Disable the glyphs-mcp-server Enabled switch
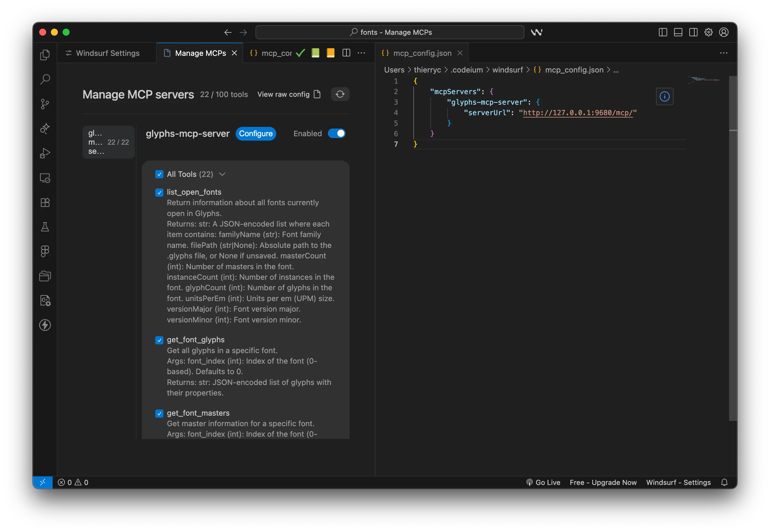This screenshot has width=770, height=532. (x=337, y=133)
